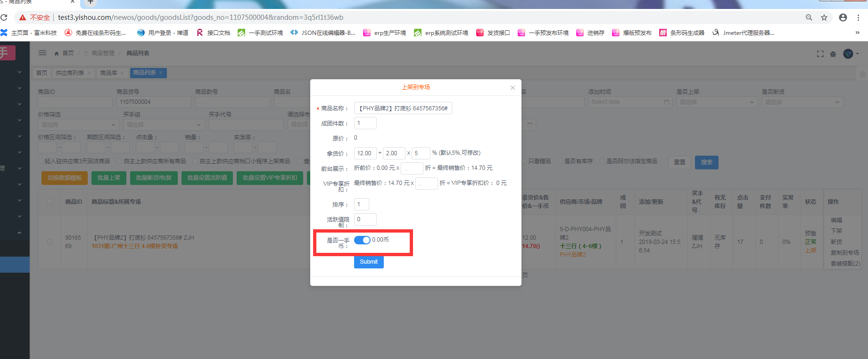Click the 活跃值限制 input field
This screenshot has height=359, width=868.
point(365,219)
